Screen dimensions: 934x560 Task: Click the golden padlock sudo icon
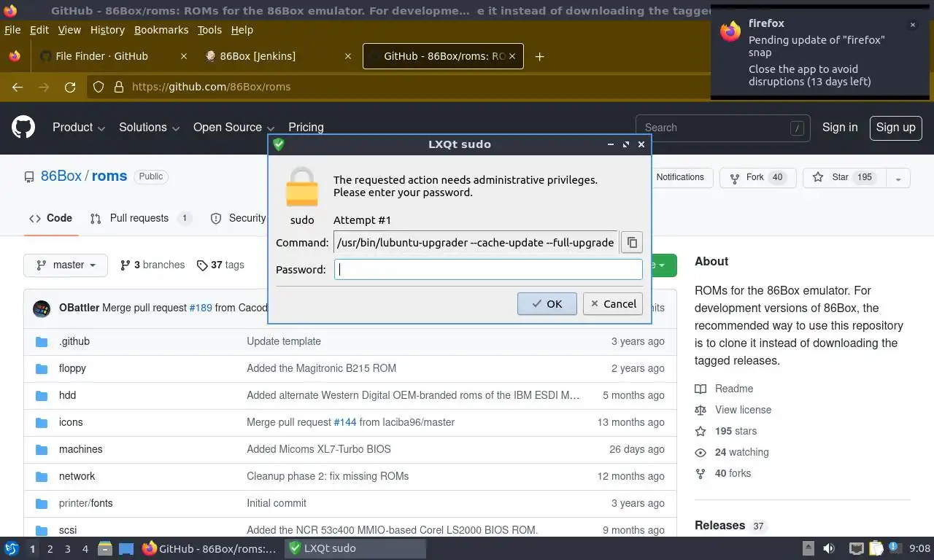point(302,187)
